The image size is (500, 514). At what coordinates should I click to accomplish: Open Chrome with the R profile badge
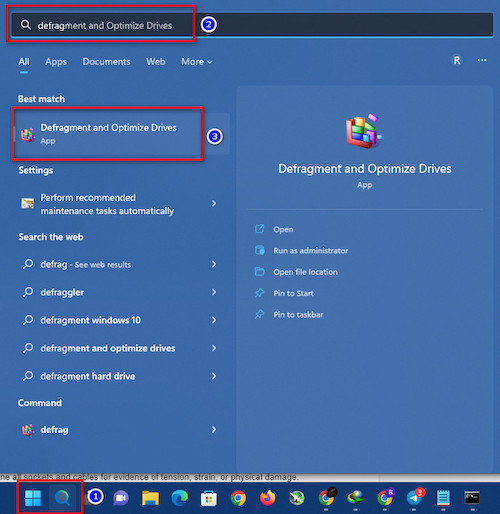385,497
